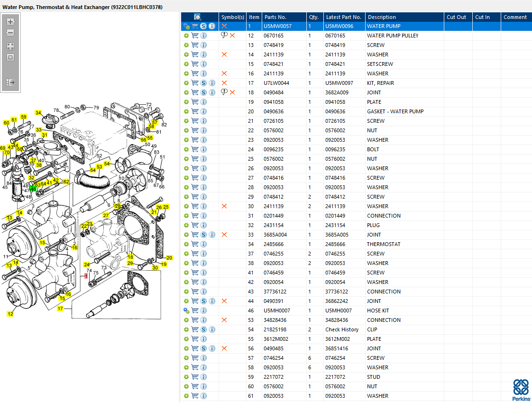
Task: Zoom in on the parts diagram
Action: [x=10, y=22]
